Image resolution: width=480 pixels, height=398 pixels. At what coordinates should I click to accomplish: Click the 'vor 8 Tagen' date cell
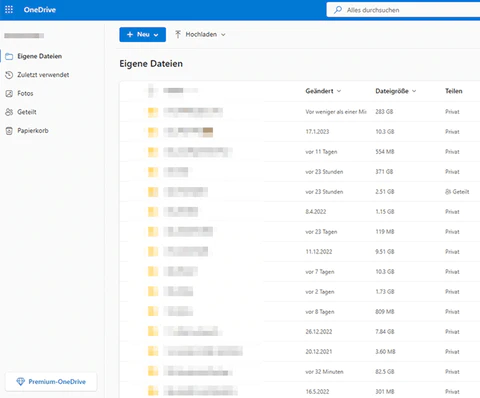tap(320, 312)
